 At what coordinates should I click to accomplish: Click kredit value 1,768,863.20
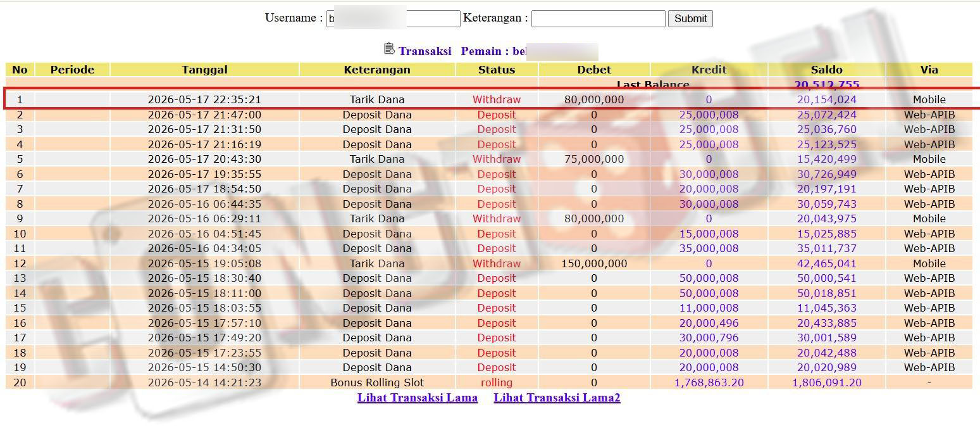click(x=709, y=383)
